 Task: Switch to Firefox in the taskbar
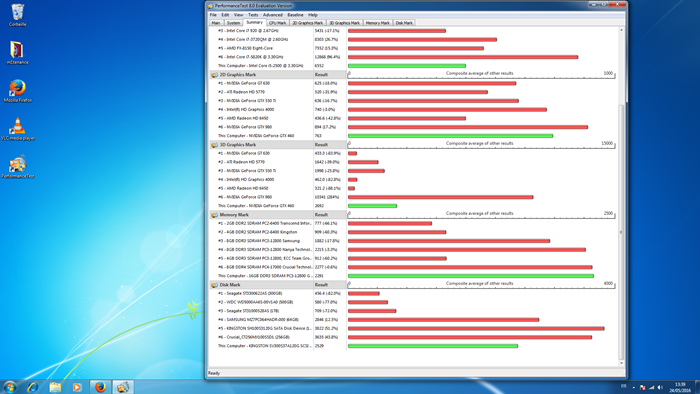100,387
